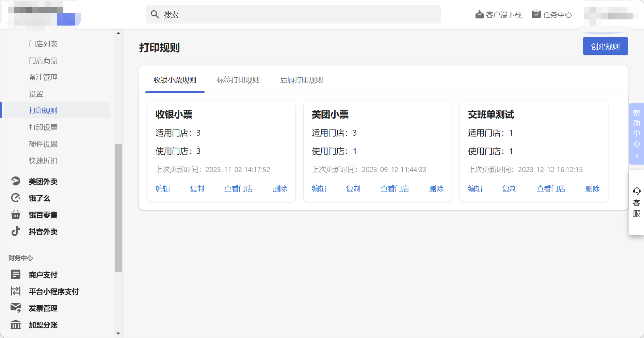Edit the 收银小票 rule

click(x=163, y=188)
